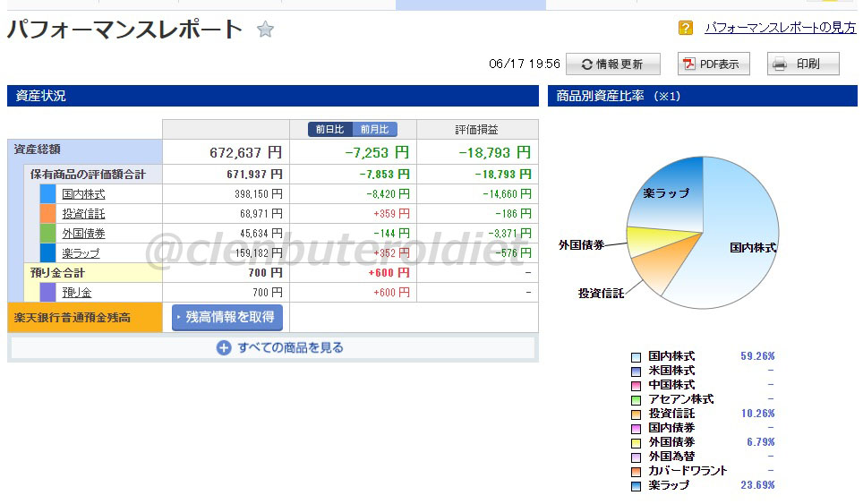Click the 外国債券 legend swatch
Screen dimensions: 863x504
636,443
